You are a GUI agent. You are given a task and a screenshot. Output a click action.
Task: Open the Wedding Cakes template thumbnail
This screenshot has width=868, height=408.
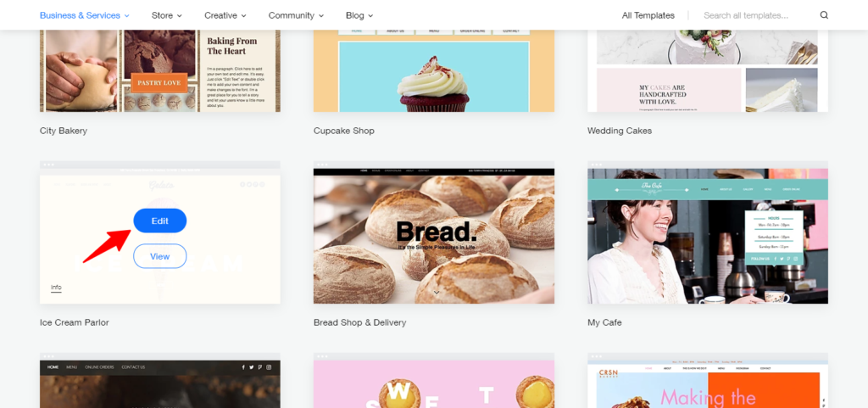(x=708, y=71)
